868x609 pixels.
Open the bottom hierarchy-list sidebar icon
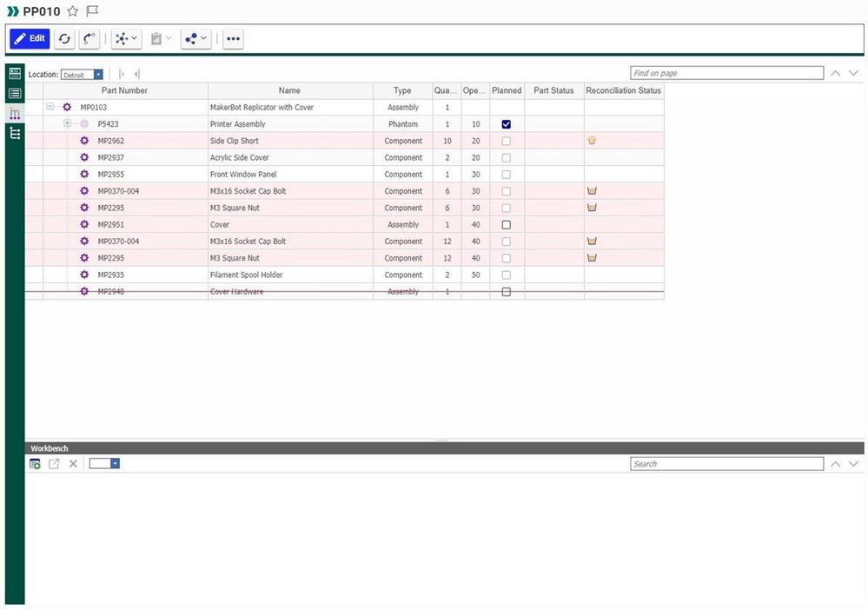click(x=15, y=134)
